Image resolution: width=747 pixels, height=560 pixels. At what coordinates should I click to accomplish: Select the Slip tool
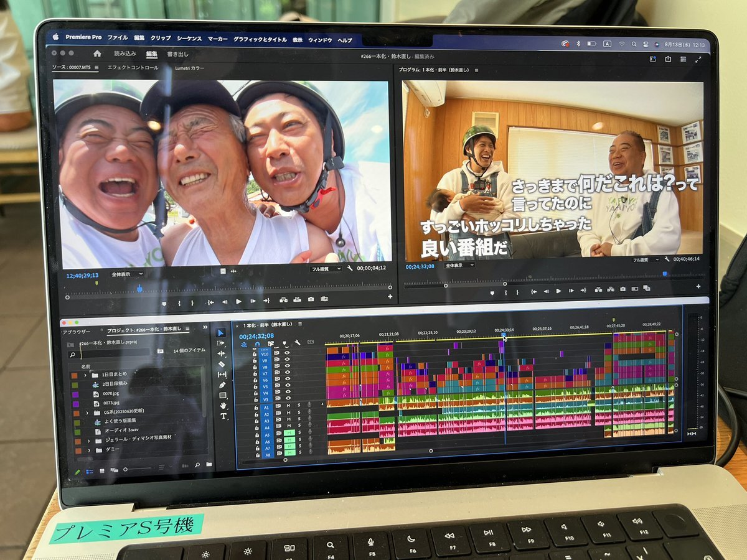tap(222, 374)
